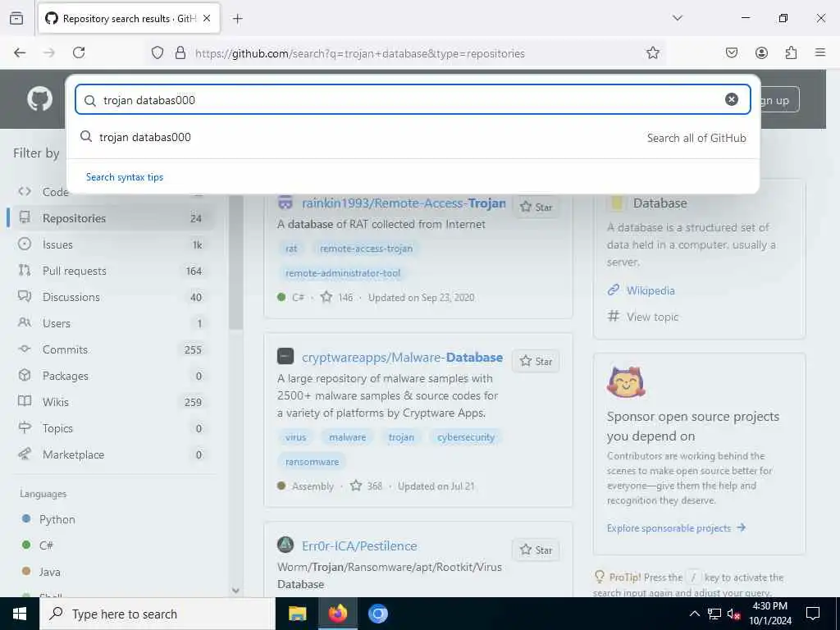Click the ransomware topic tag
This screenshot has height=630, width=840.
tap(313, 461)
